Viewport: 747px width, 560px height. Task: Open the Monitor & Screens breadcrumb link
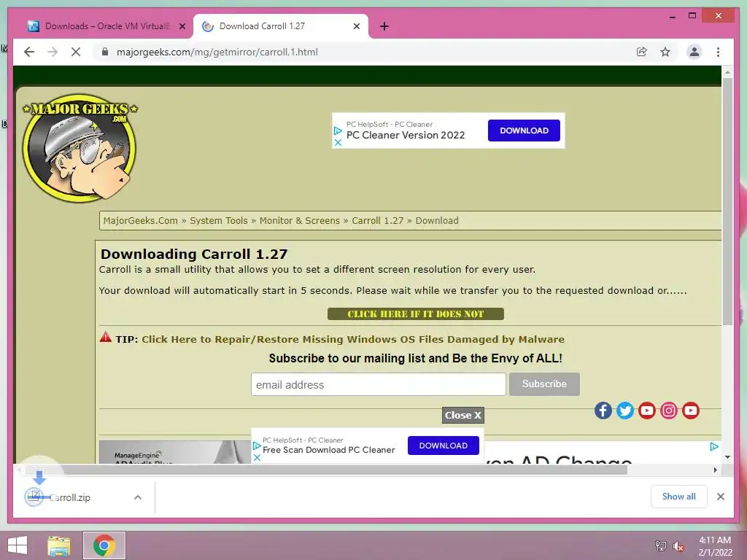tap(300, 220)
